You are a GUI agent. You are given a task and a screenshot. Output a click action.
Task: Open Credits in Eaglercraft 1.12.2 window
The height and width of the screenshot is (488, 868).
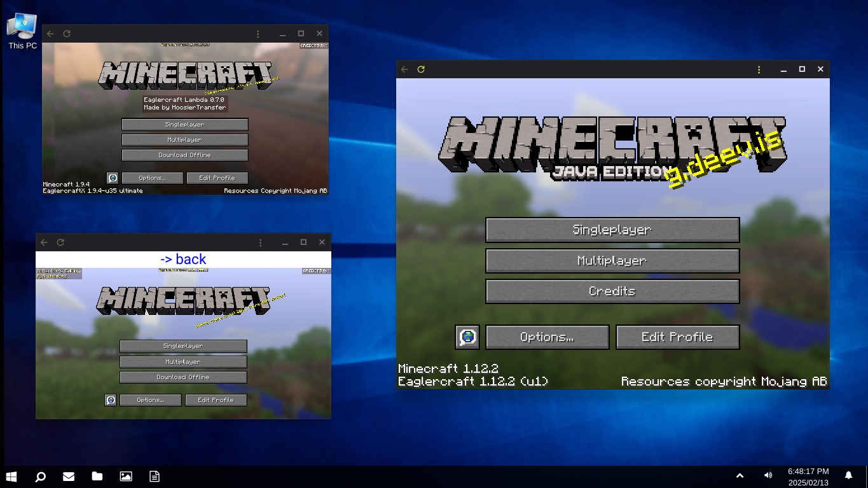612,291
